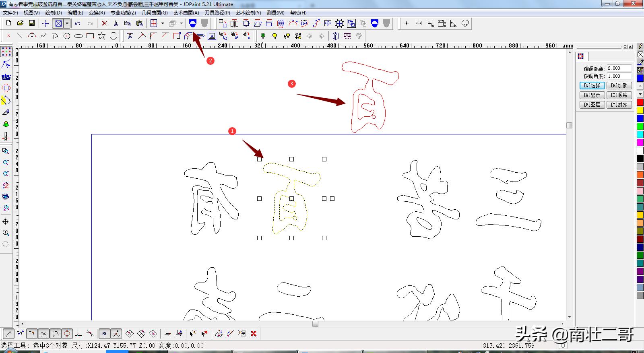The height and width of the screenshot is (353, 644).
Task: Paste from clipboard icon
Action: click(139, 23)
